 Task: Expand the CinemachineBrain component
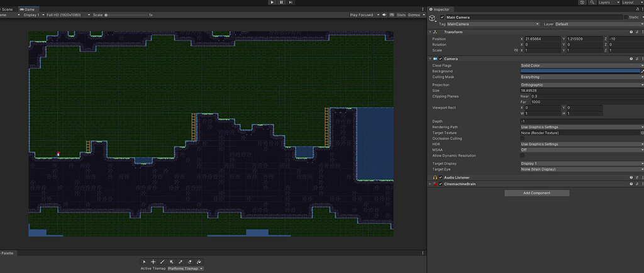430,184
